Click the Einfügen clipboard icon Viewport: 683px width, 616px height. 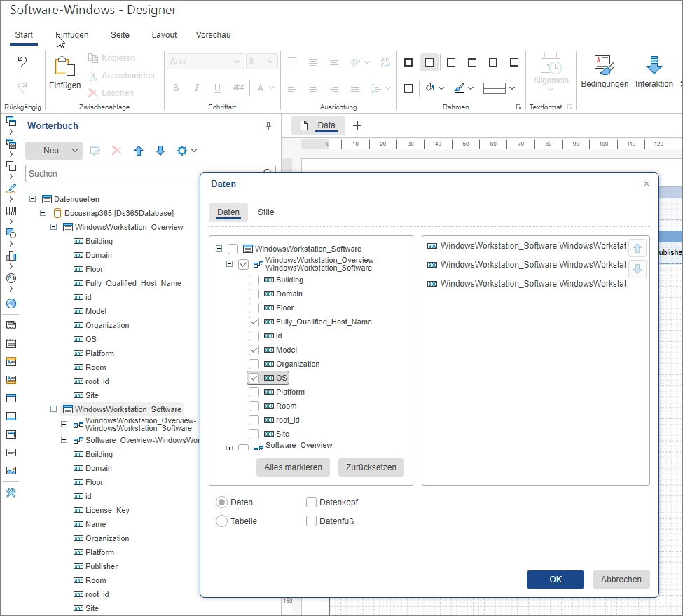coord(64,67)
